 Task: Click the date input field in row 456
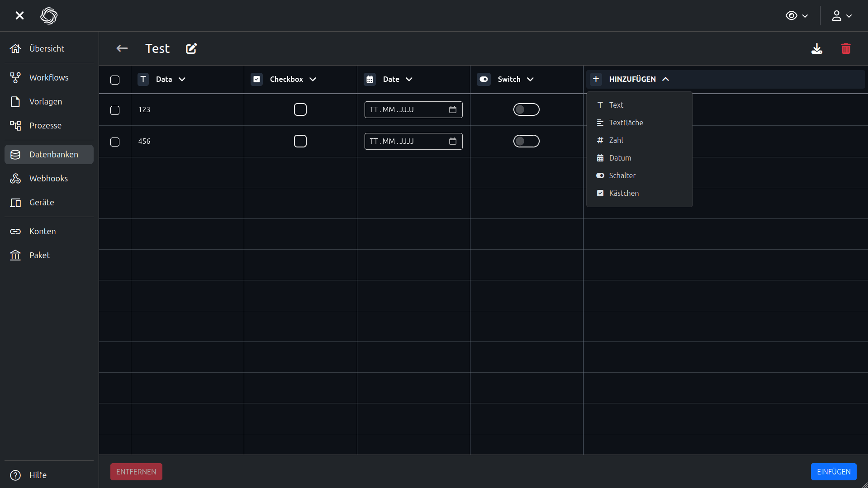coord(405,141)
